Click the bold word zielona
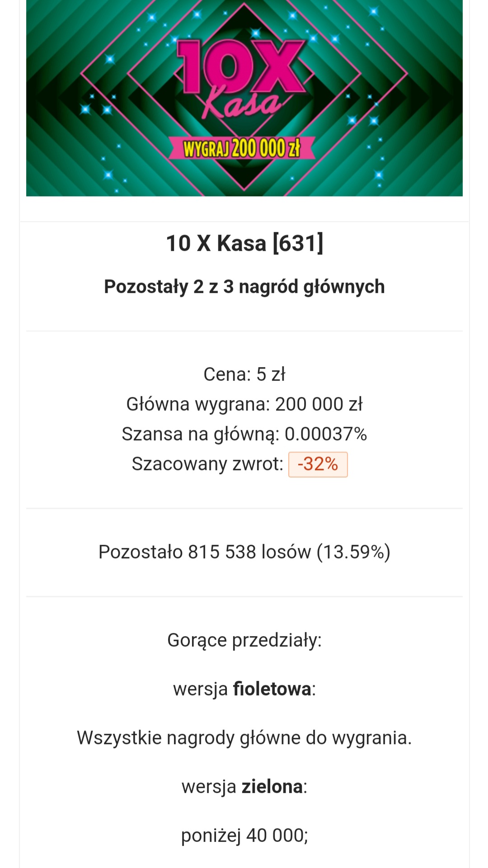 [272, 787]
